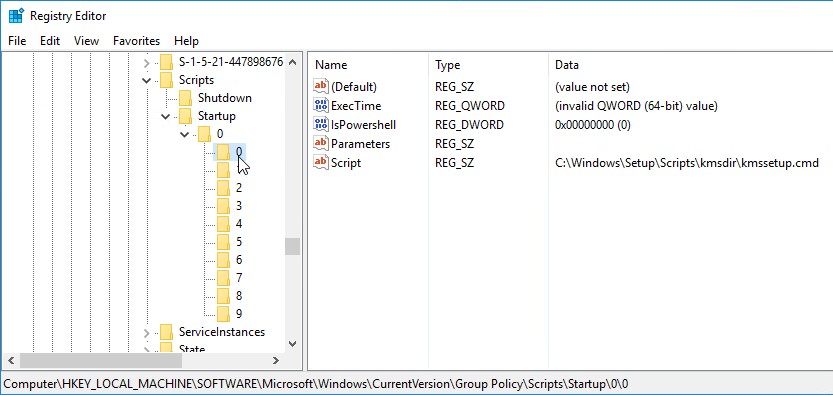
Task: Collapse the 0 key under Startup
Action: click(185, 134)
